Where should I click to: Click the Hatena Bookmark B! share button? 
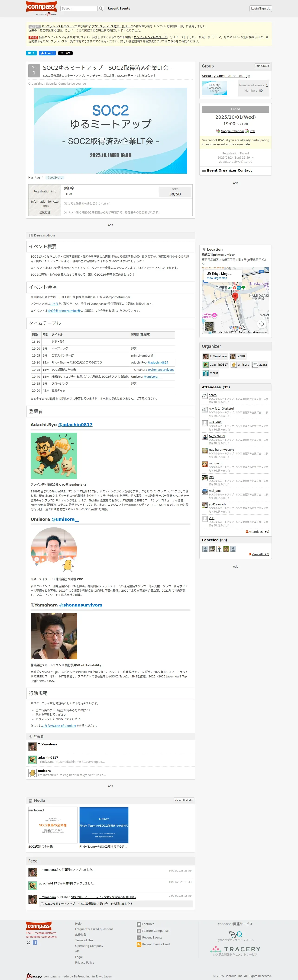coord(31,53)
